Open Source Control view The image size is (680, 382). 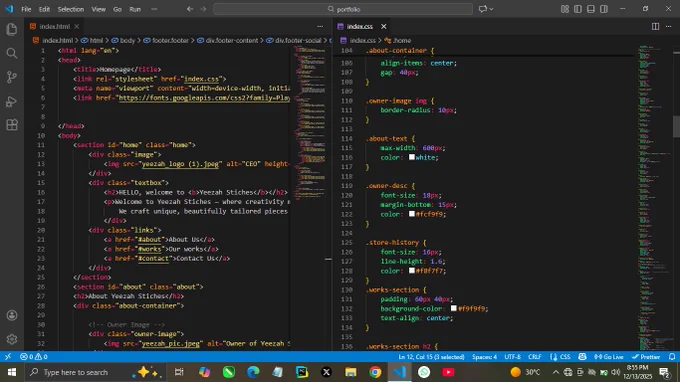(x=12, y=77)
